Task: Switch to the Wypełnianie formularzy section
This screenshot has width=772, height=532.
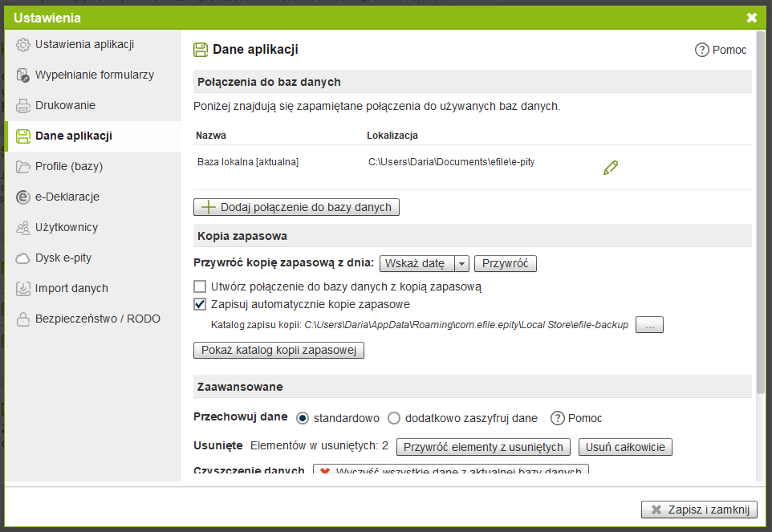Action: 94,75
